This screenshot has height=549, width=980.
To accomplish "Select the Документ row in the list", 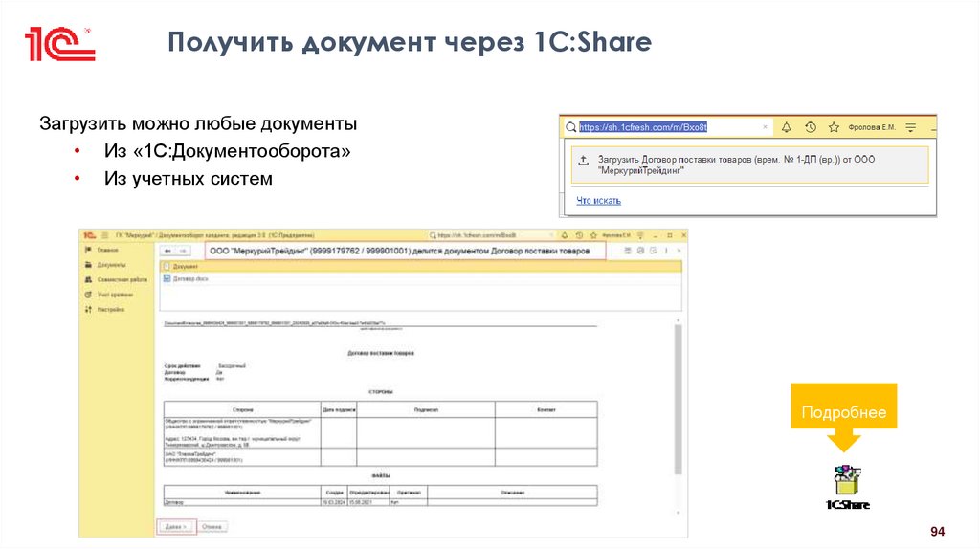I will (421, 267).
